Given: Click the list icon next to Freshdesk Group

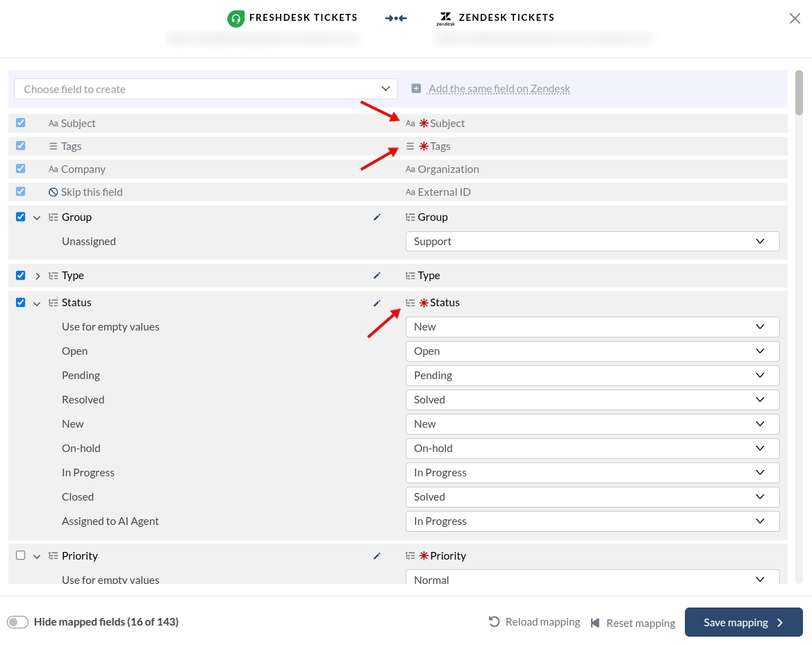Looking at the screenshot, I should pyautogui.click(x=53, y=217).
